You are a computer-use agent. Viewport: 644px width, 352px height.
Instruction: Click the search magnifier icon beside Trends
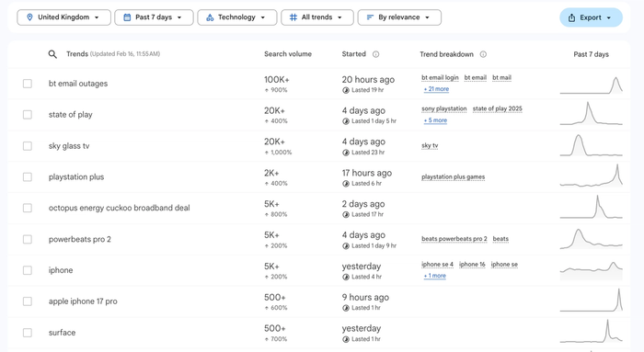52,54
